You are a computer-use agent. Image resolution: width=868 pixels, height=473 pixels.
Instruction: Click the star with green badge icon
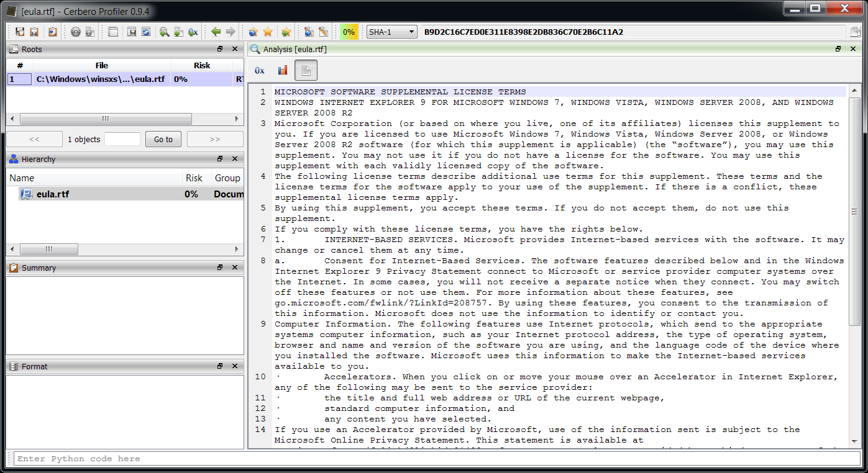pyautogui.click(x=286, y=32)
